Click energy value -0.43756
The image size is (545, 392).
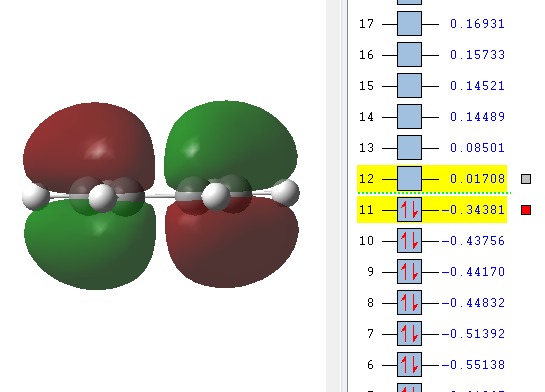point(473,240)
